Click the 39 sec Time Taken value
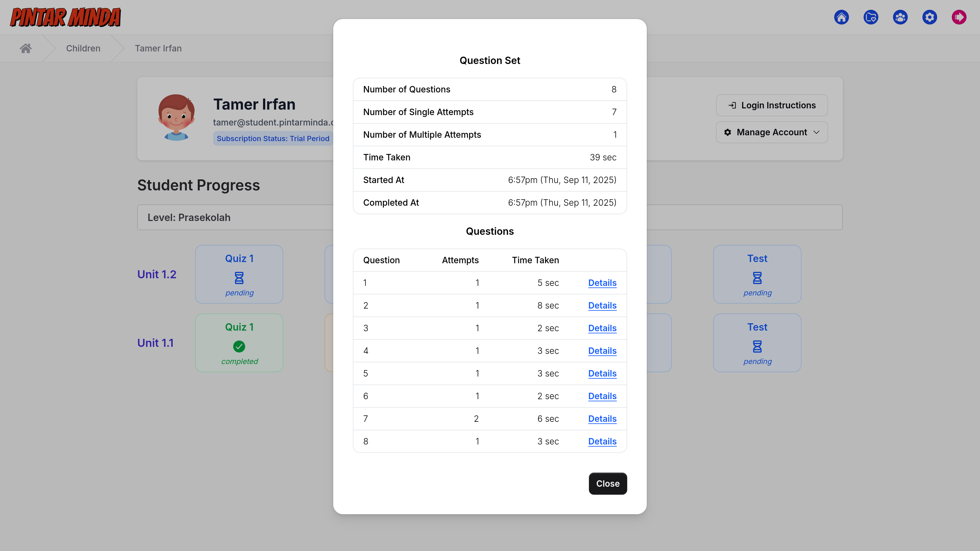The height and width of the screenshot is (551, 980). 603,157
